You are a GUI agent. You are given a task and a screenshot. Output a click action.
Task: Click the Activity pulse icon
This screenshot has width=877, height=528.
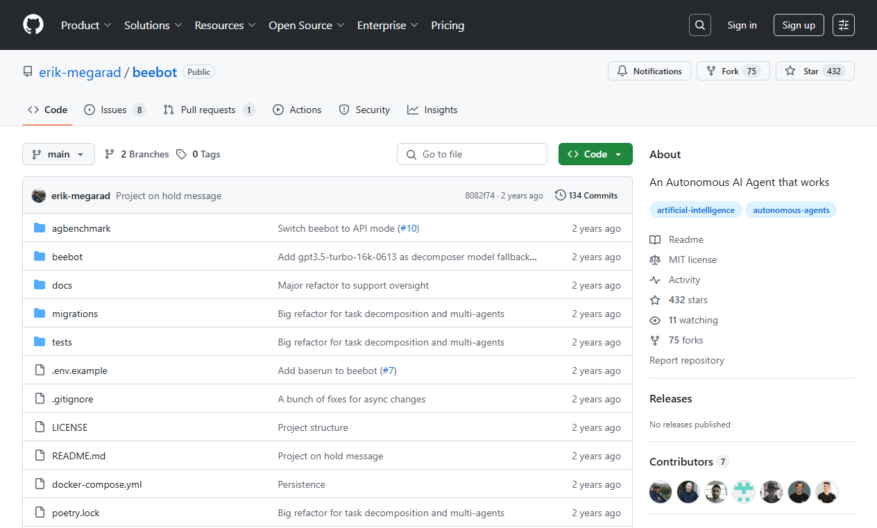point(655,280)
